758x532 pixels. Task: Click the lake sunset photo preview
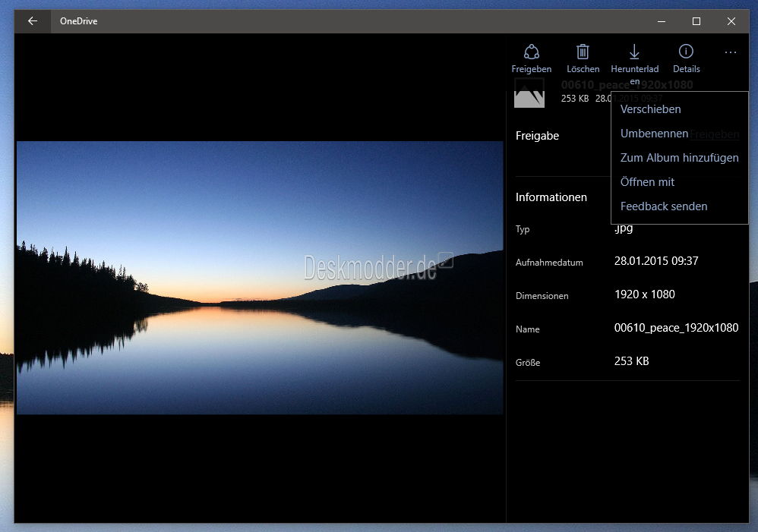tap(260, 277)
